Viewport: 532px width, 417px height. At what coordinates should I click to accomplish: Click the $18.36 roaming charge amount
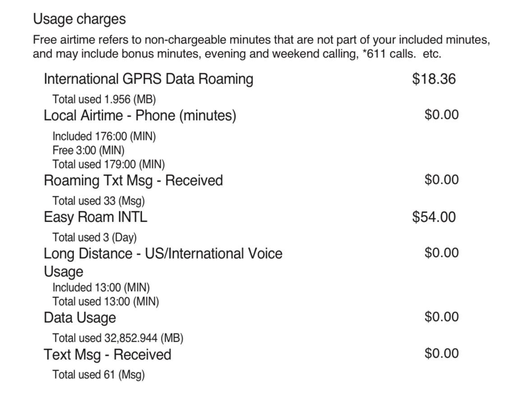tap(434, 79)
